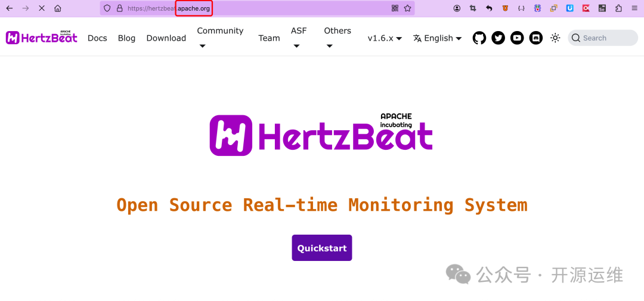Image resolution: width=644 pixels, height=301 pixels.
Task: Click the QR code icon in address bar
Action: pyautogui.click(x=395, y=8)
